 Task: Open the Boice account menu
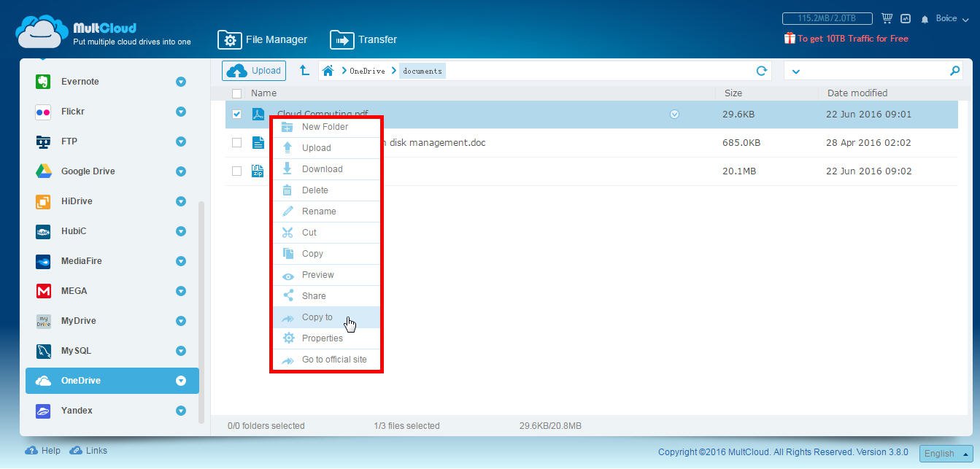951,19
